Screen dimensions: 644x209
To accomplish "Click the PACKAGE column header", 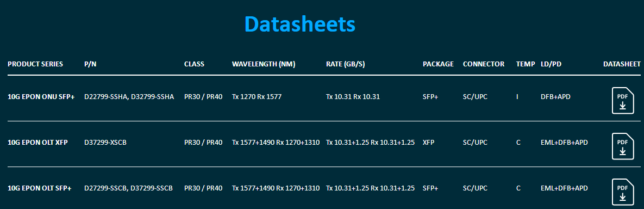I will tap(438, 64).
